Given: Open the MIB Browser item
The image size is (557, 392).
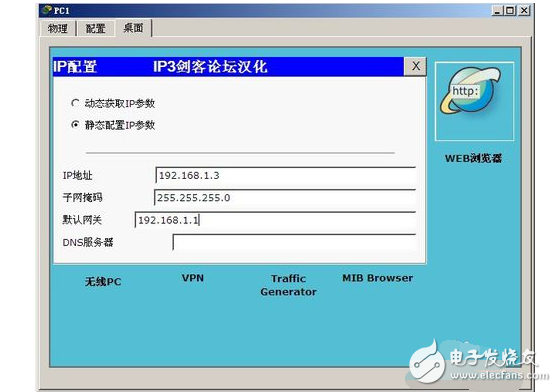Looking at the screenshot, I should [378, 278].
